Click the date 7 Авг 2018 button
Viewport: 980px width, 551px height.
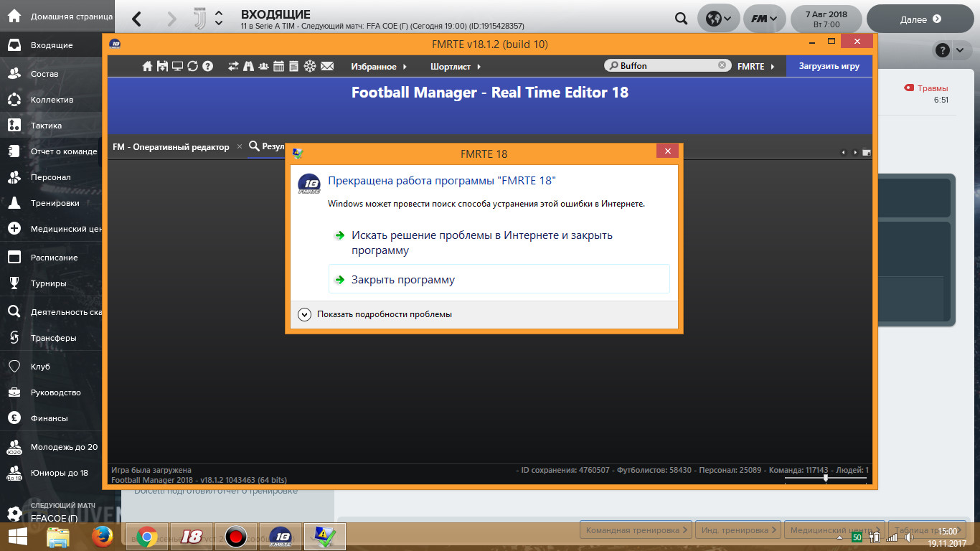(x=826, y=19)
